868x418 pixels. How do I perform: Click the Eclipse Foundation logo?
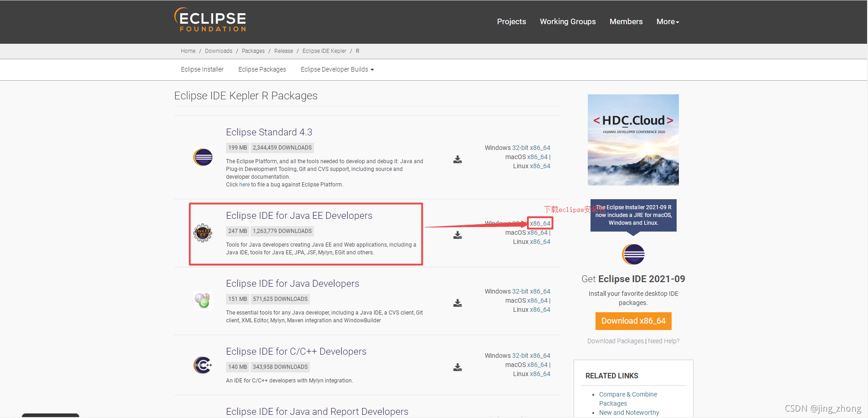pos(210,20)
